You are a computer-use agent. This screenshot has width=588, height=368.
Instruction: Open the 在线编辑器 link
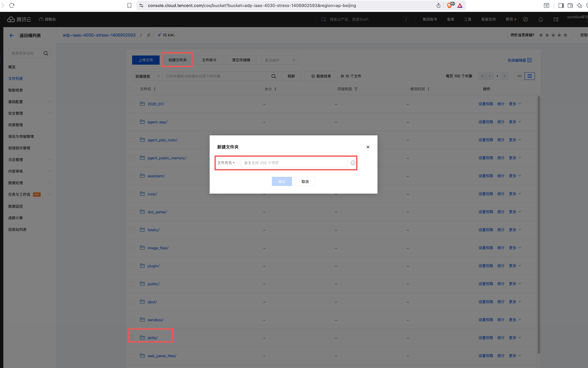click(x=519, y=60)
